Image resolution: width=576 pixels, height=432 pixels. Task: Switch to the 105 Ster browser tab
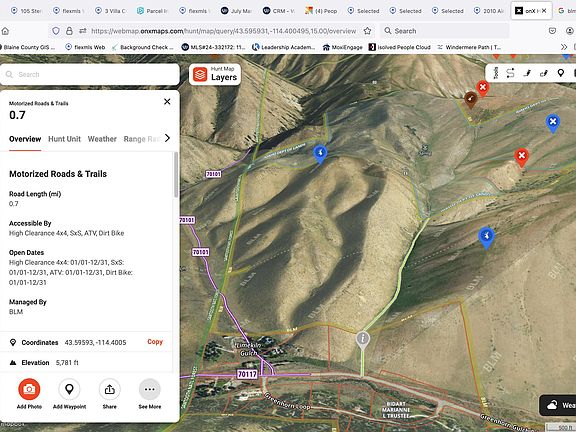26,11
